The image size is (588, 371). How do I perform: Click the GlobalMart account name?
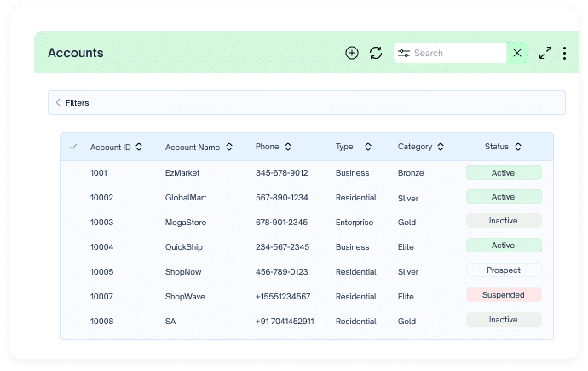[x=186, y=197]
